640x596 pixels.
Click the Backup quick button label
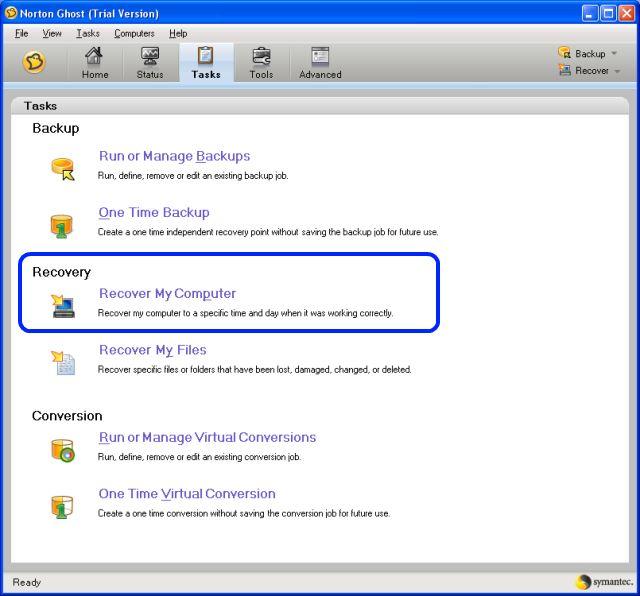tap(590, 53)
